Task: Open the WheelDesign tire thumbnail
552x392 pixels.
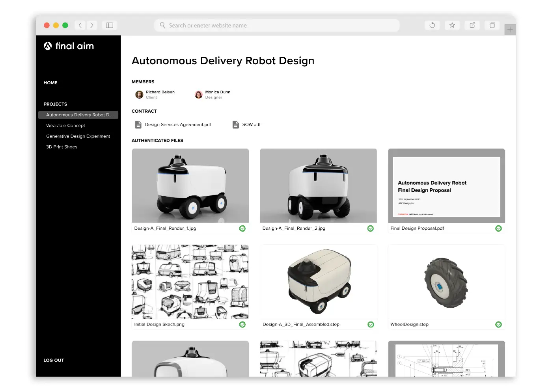Action: click(446, 282)
